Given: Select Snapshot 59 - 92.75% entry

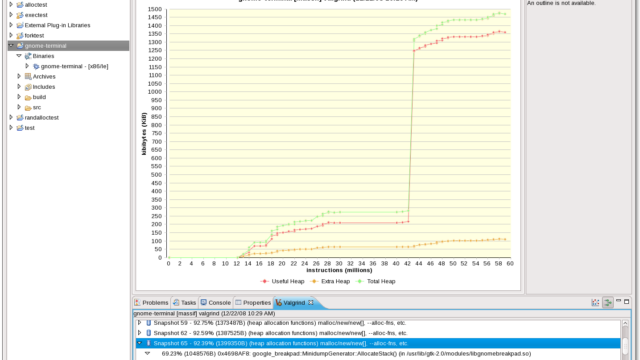Looking at the screenshot, I should [280, 323].
